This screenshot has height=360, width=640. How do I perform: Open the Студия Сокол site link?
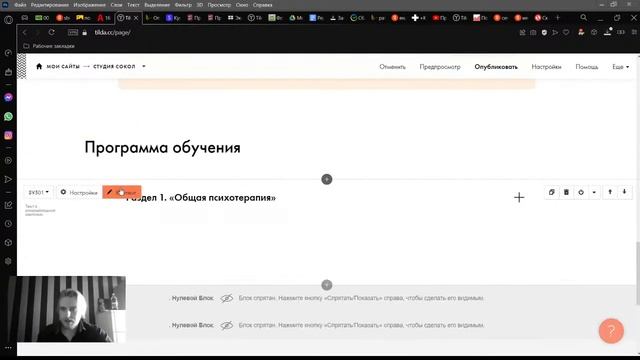(x=114, y=66)
